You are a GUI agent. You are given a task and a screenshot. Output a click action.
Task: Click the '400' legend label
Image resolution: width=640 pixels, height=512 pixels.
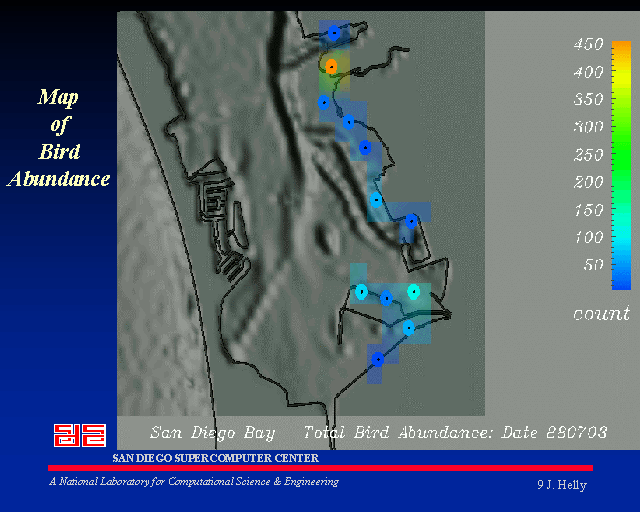click(588, 72)
